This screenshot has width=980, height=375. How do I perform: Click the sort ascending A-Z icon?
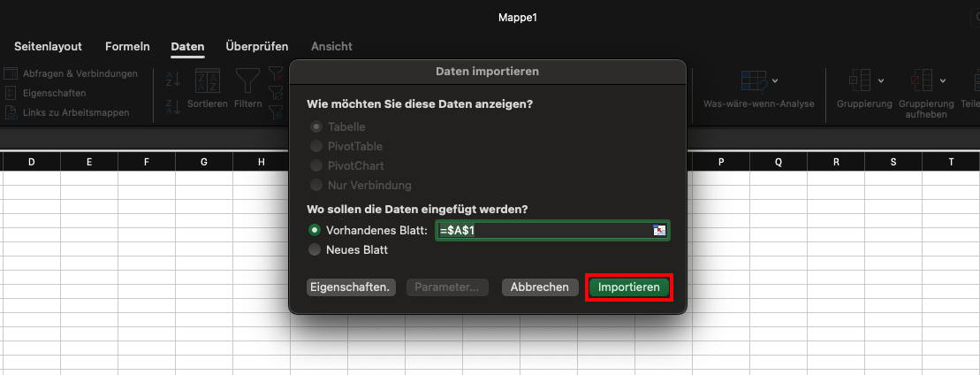click(x=172, y=79)
